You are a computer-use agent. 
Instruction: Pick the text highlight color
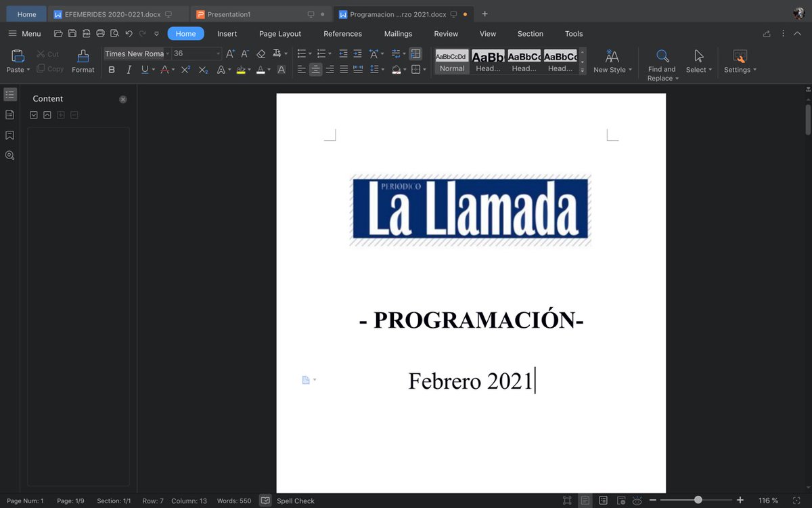pyautogui.click(x=241, y=70)
